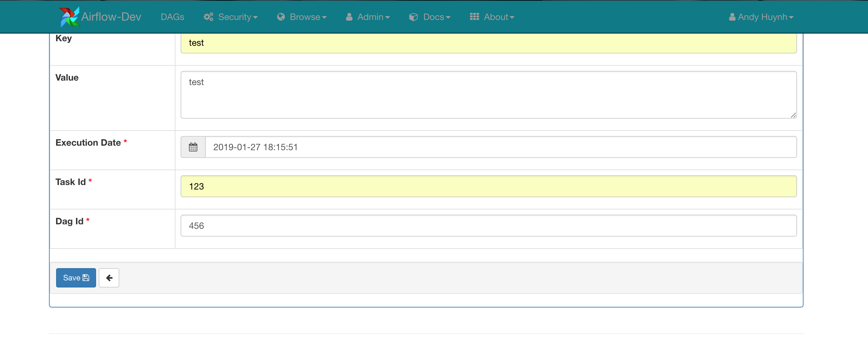Click the back arrow button
868x350 pixels.
(x=109, y=277)
